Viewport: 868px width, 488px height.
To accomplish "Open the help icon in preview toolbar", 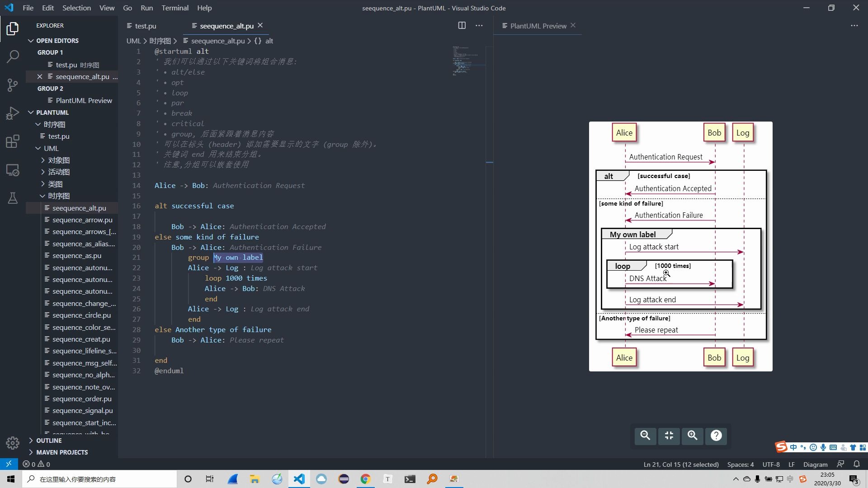I will pos(716,436).
